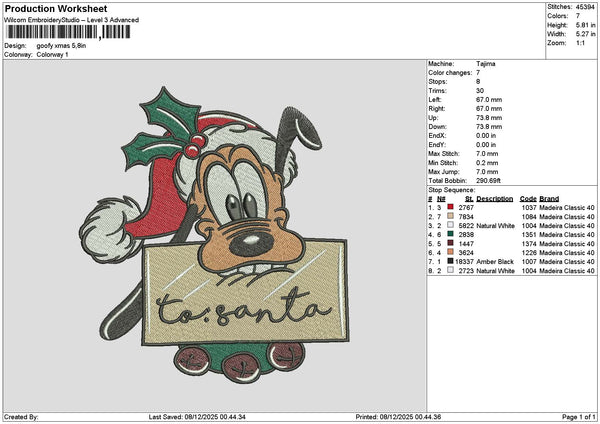Click the white swatch beside stitch count 2723
Screen dimensions: 600x424
point(450,270)
